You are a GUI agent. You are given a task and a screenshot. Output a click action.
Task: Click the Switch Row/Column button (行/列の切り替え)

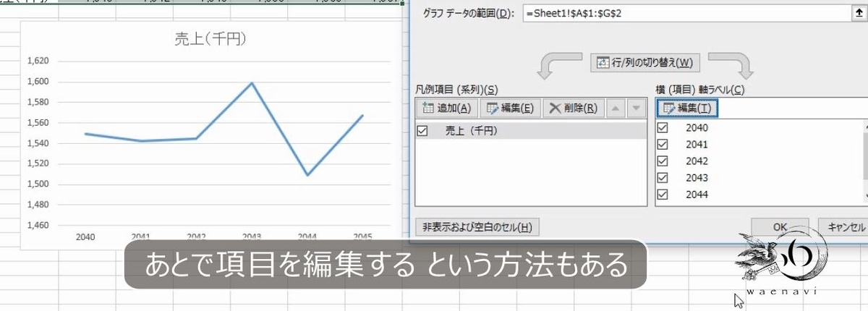[x=645, y=63]
